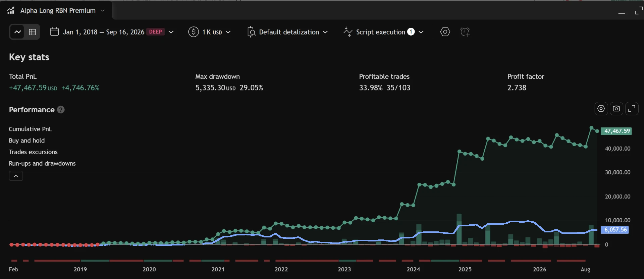Click the calendar date range icon

[x=54, y=32]
